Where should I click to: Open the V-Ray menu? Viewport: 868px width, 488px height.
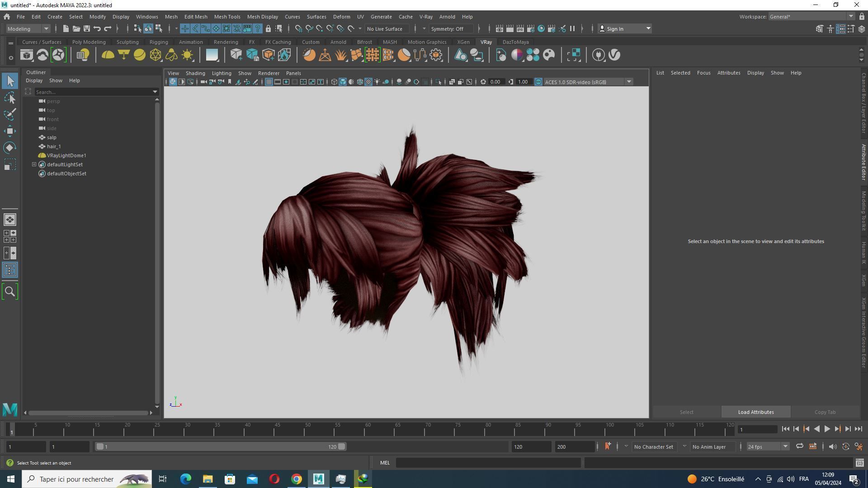[x=426, y=17]
